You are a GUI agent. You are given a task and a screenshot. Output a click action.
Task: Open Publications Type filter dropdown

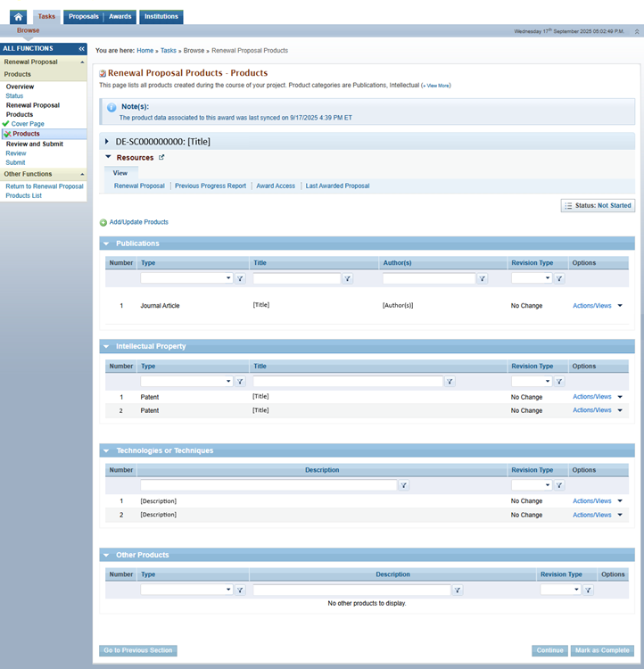(x=186, y=279)
